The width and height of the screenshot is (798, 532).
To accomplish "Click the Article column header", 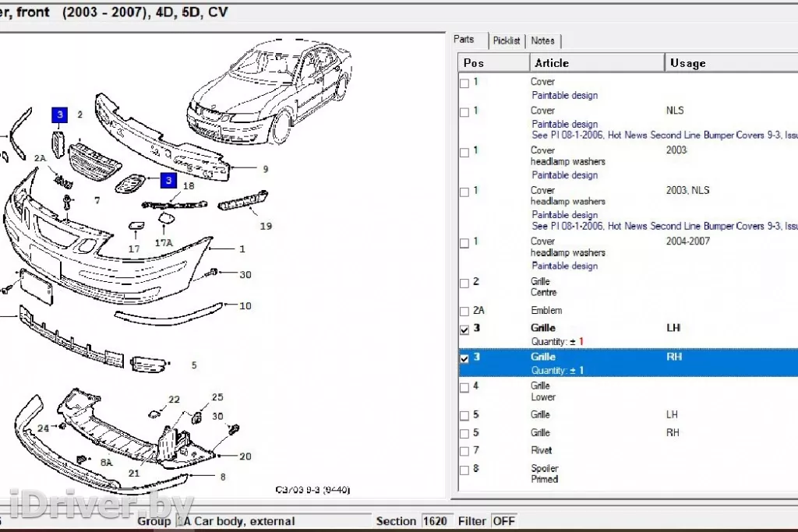I will [597, 63].
